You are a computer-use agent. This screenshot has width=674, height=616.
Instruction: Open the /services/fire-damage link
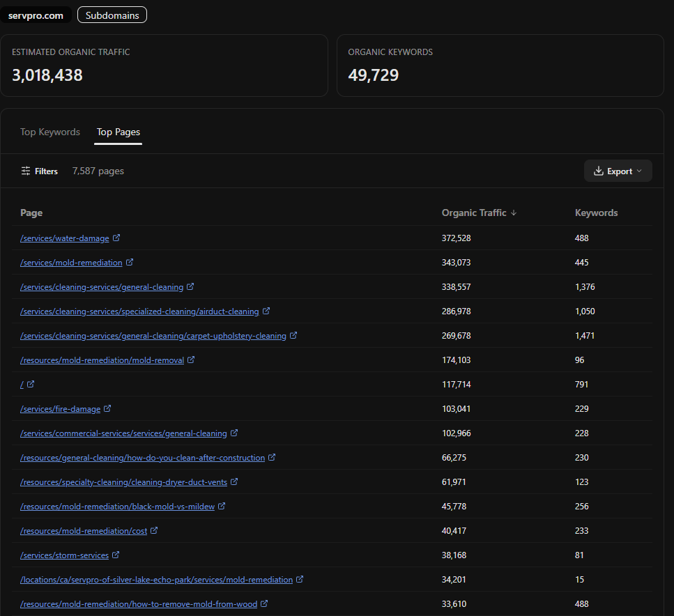pyautogui.click(x=60, y=409)
